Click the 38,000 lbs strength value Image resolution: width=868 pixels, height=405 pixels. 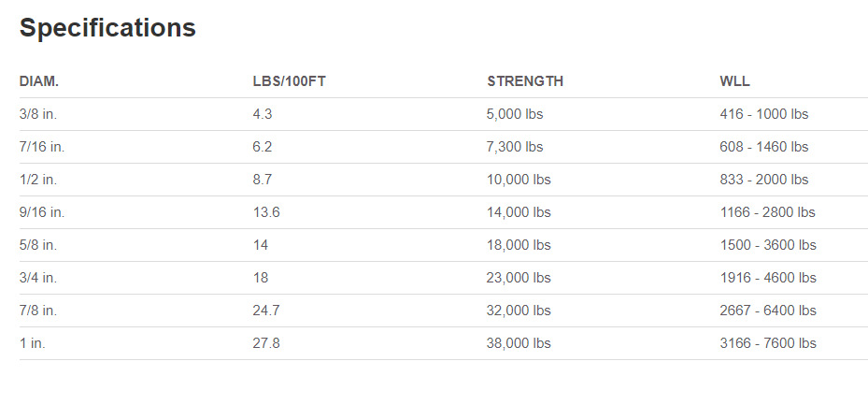tap(519, 343)
